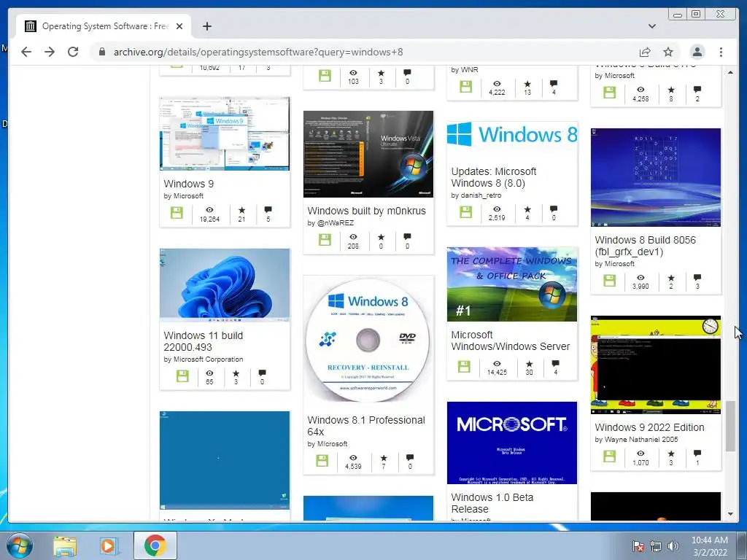Click software icon on WNR card
Screen dimensions: 747x560
466,87
